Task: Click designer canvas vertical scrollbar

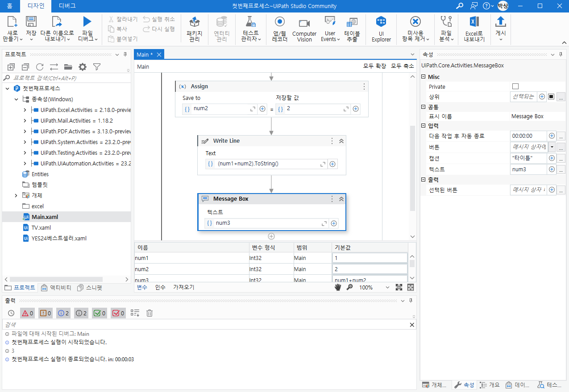Action: click(x=412, y=169)
